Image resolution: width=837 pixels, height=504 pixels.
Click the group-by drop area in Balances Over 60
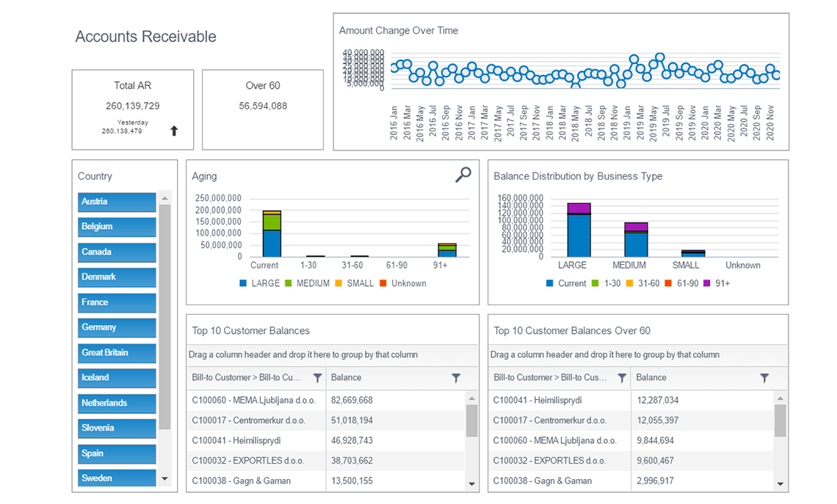tap(638, 354)
